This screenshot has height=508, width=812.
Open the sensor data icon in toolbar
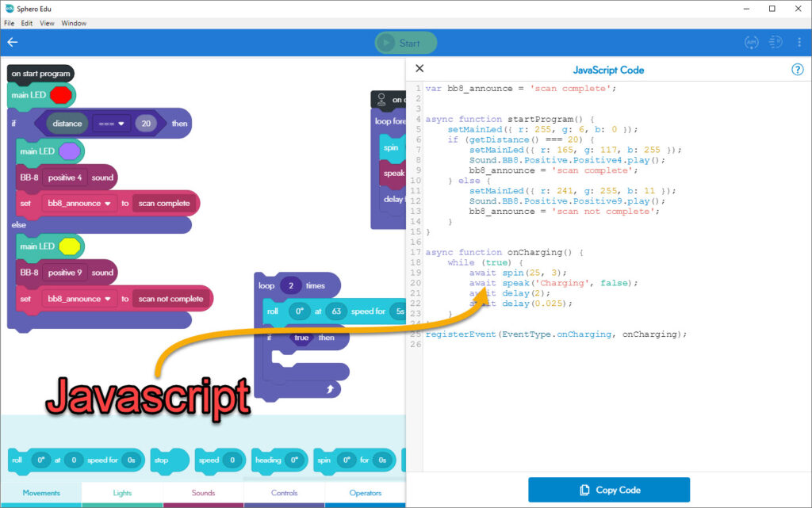[776, 43]
